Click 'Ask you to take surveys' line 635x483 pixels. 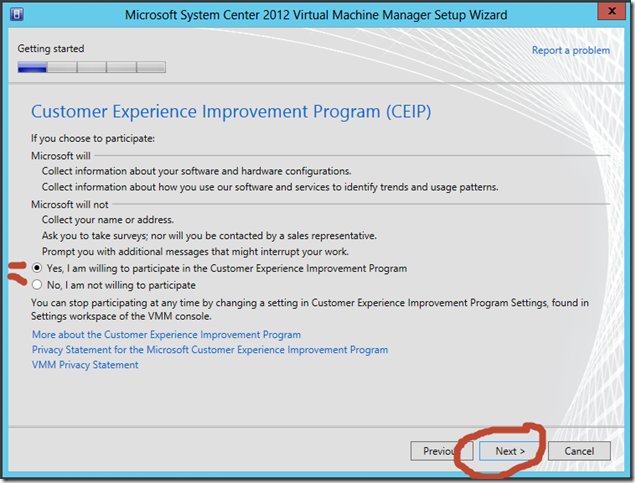(x=209, y=236)
